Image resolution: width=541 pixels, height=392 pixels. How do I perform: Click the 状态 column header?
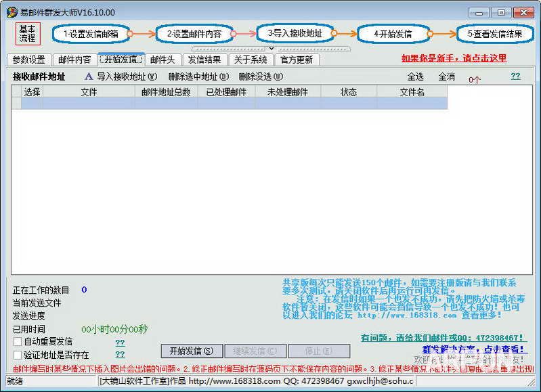(x=349, y=92)
